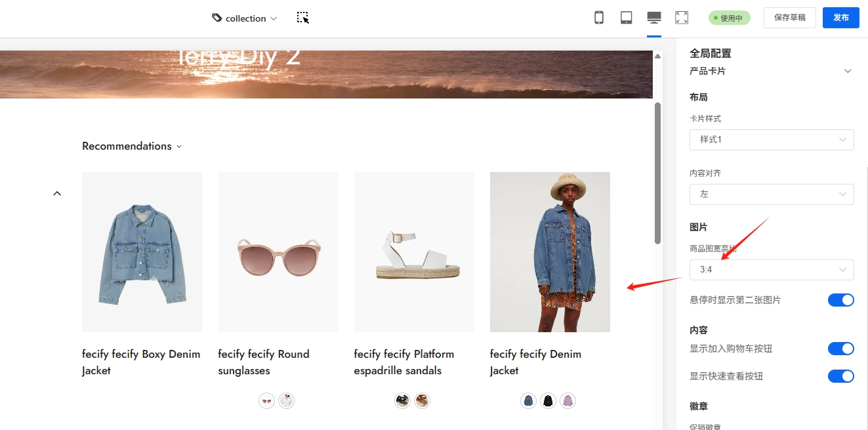
Task: Select purple color swatch under Denim Jacket
Action: [568, 400]
